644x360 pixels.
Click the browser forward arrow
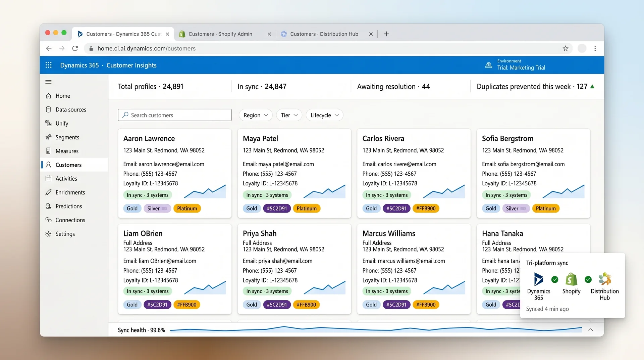(x=62, y=48)
